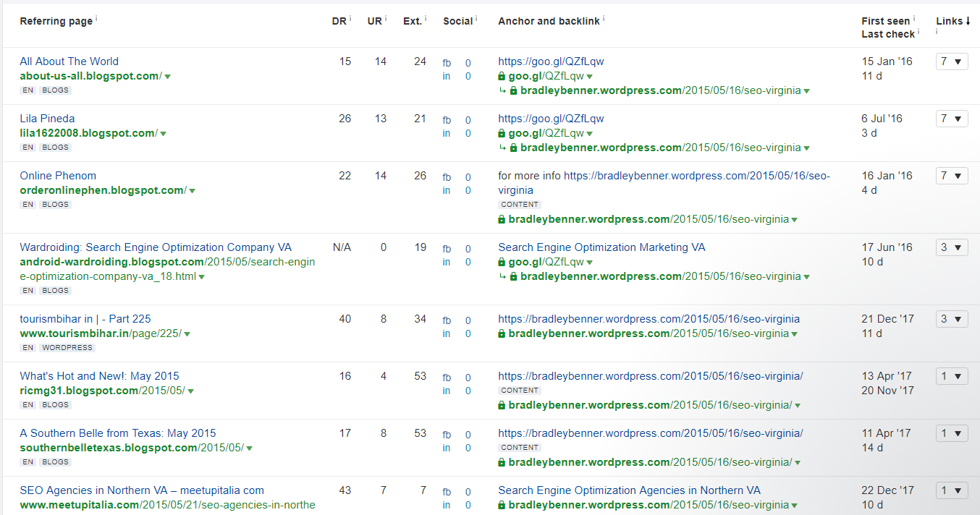980x515 pixels.
Task: Click the EN language badge under All About The World
Action: [x=28, y=90]
